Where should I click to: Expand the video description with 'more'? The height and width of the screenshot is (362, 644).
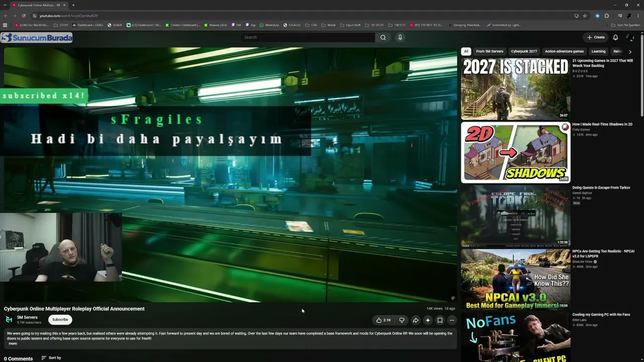click(x=13, y=343)
